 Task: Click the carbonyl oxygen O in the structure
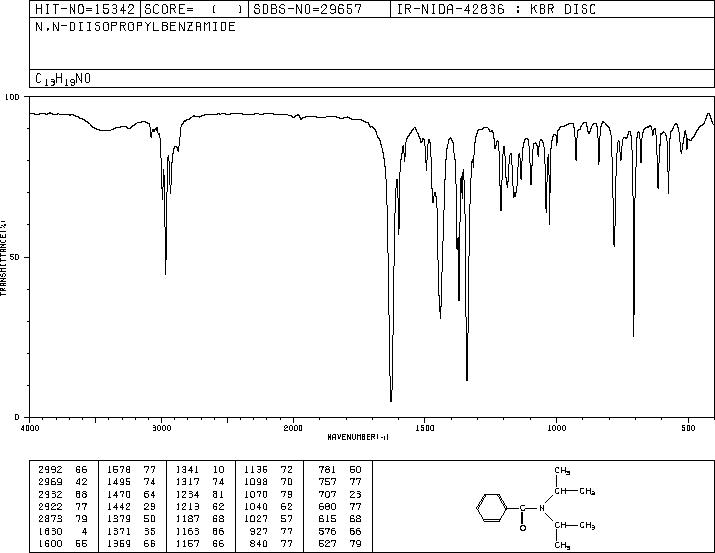(x=523, y=528)
